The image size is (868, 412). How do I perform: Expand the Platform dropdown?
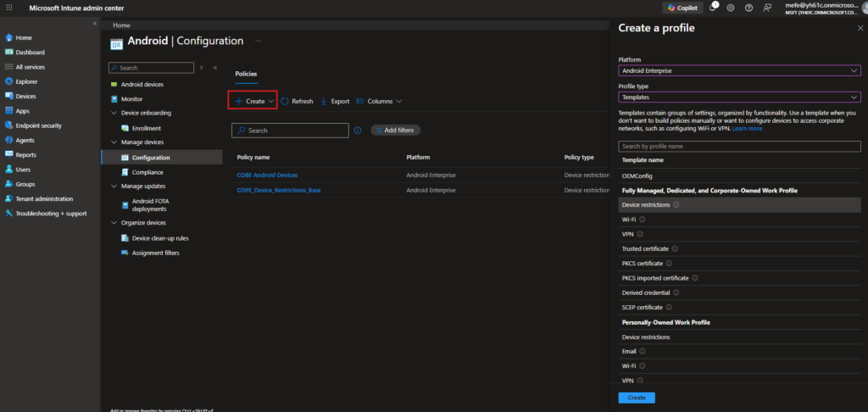pos(738,71)
